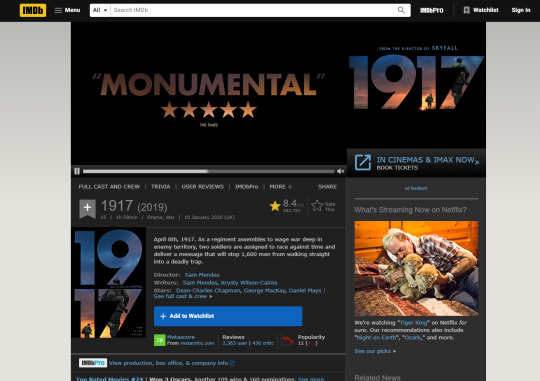Click the external link ticket icon
The width and height of the screenshot is (540, 381).
pyautogui.click(x=363, y=162)
